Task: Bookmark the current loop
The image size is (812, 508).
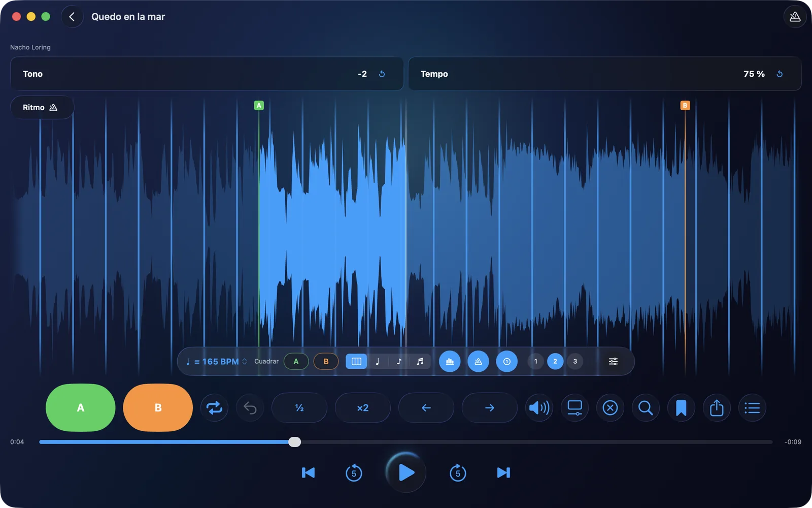Action: point(681,408)
